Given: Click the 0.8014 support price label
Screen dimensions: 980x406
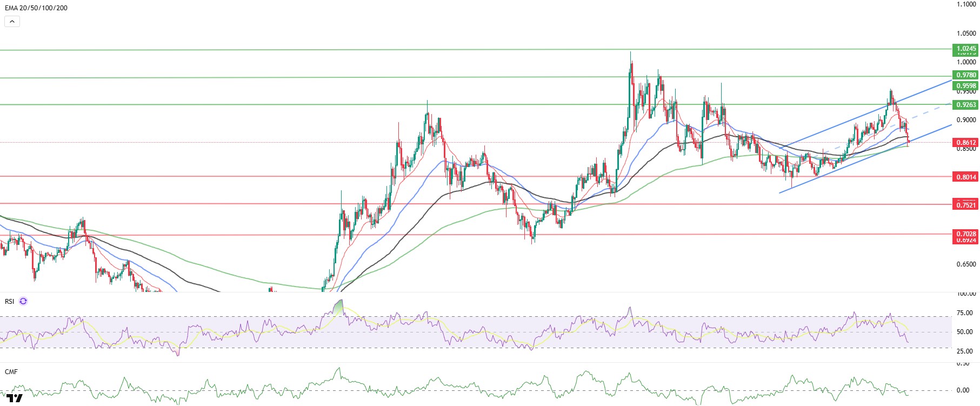Looking at the screenshot, I should 966,177.
